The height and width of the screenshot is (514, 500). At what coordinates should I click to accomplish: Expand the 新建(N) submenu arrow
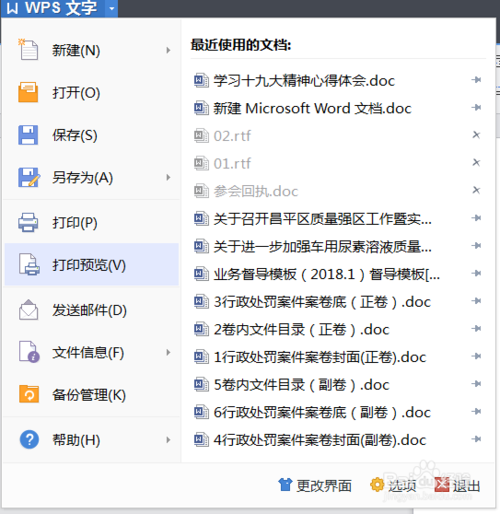click(x=168, y=50)
